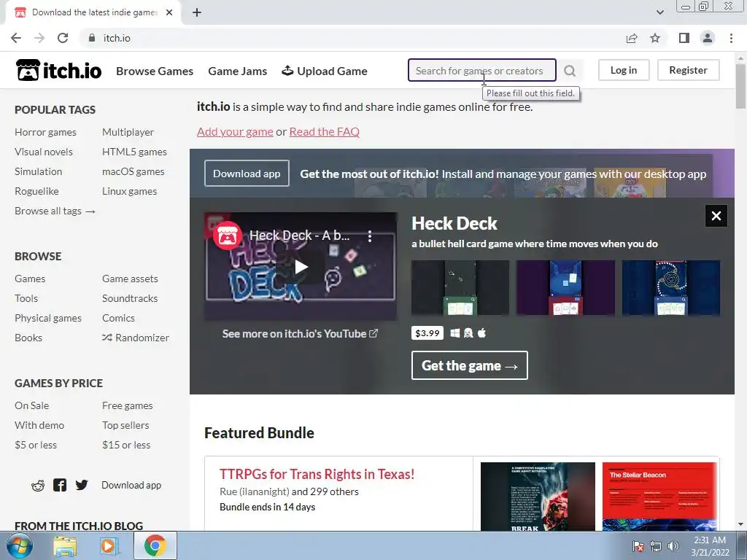Reload the current page
Viewport: 747px width, 560px height.
63,38
